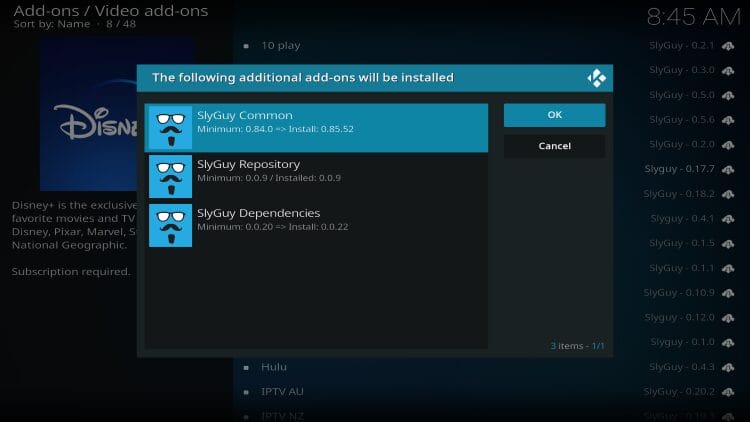Open the 10 play add-on entry
This screenshot has height=422, width=750.
[x=281, y=45]
